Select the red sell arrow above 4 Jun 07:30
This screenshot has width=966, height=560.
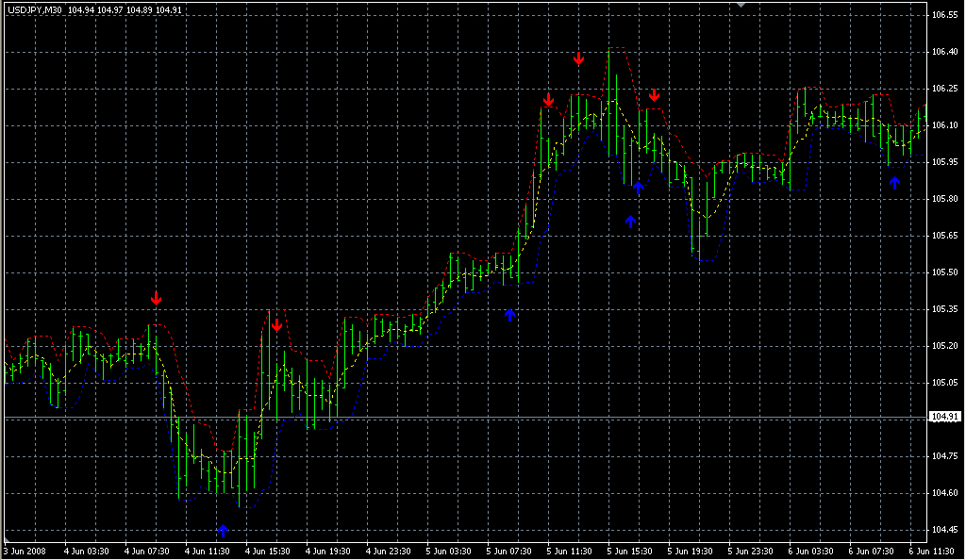157,299
